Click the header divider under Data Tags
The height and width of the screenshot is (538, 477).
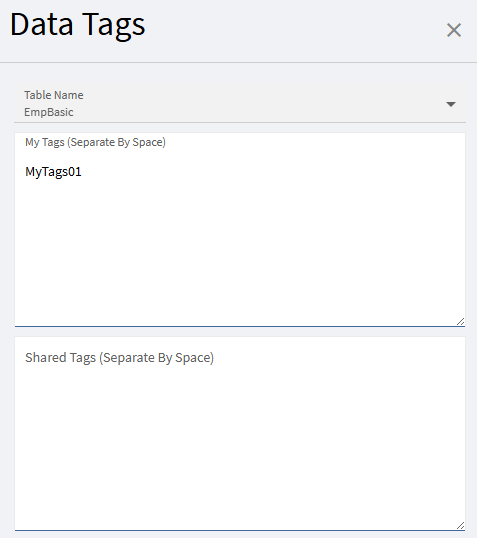[238, 62]
